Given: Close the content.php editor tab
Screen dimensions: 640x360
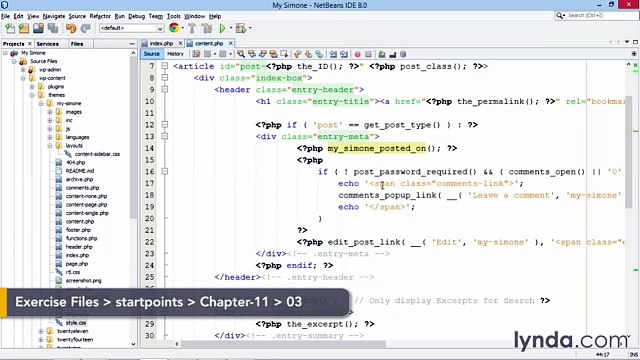Looking at the screenshot, I should tap(231, 43).
